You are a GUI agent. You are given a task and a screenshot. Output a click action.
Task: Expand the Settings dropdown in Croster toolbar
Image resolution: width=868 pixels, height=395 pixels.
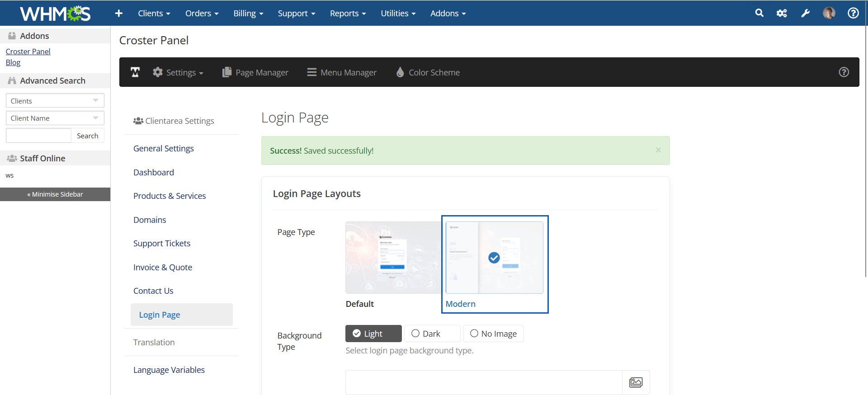(179, 72)
